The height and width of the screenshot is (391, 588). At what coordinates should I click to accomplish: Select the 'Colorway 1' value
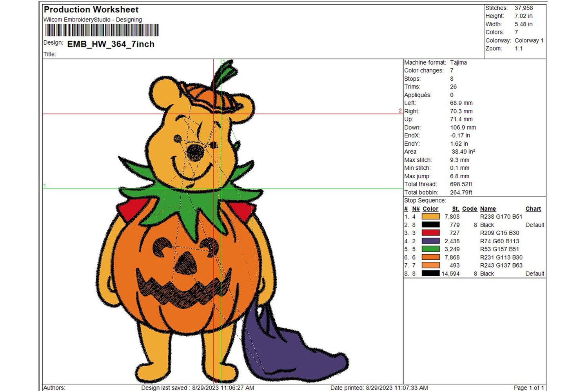coord(529,40)
